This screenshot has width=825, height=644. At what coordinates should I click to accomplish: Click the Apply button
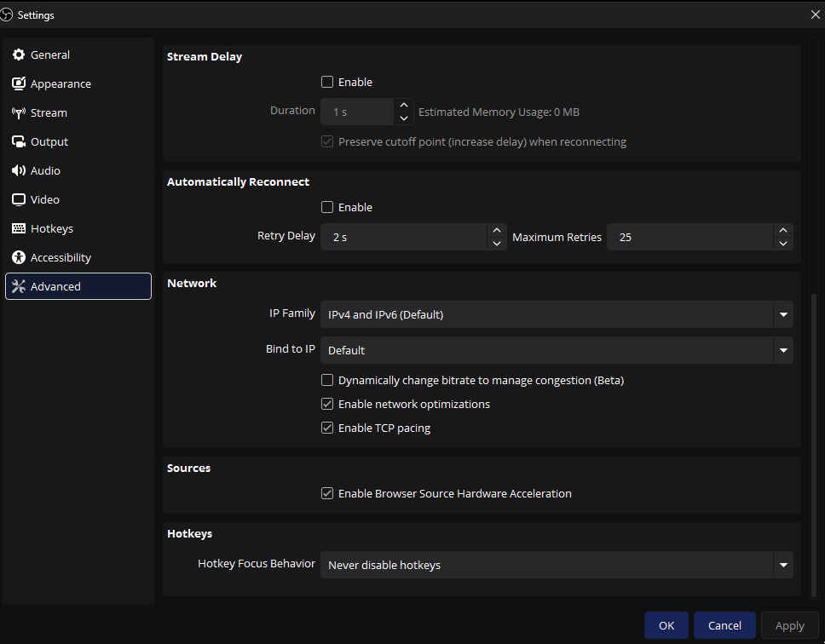click(x=790, y=625)
